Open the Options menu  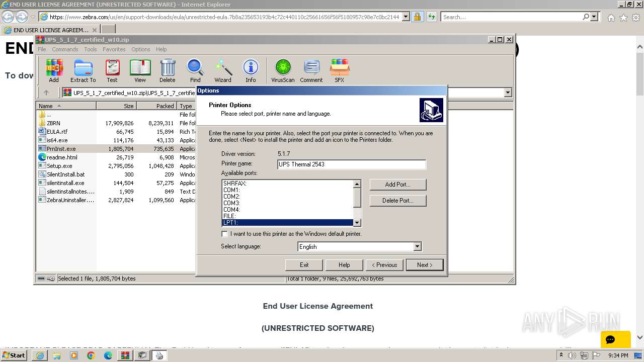pos(141,49)
